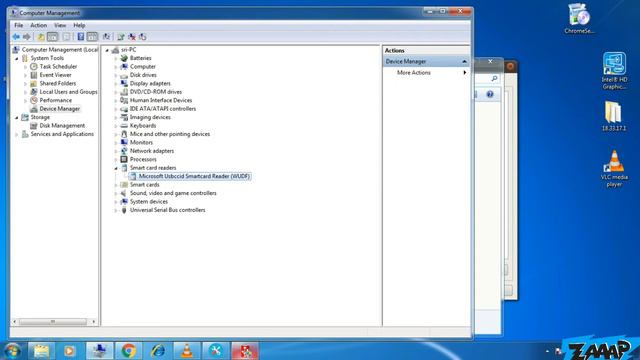Click the IDE ATA/ATAPI controllers icon
The image size is (640, 360).
[x=124, y=109]
